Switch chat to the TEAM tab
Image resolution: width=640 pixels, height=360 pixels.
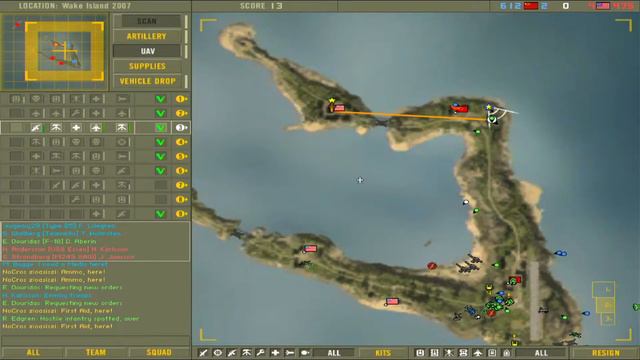96,353
